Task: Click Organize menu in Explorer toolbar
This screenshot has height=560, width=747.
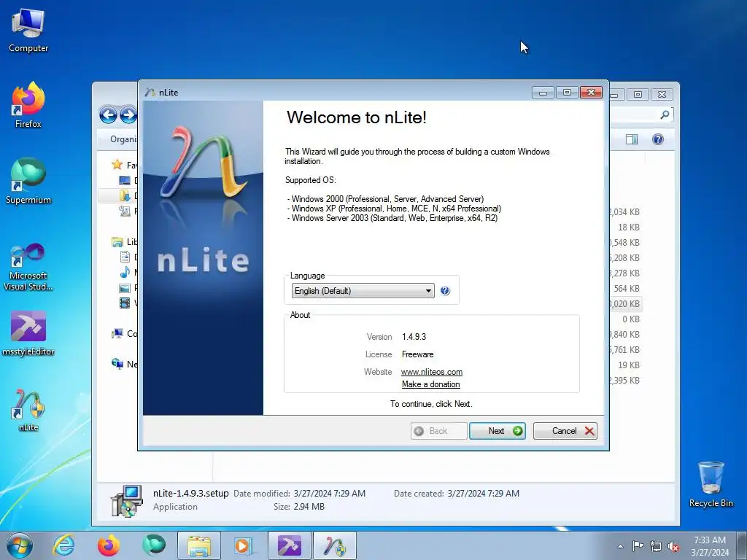Action: tap(123, 139)
